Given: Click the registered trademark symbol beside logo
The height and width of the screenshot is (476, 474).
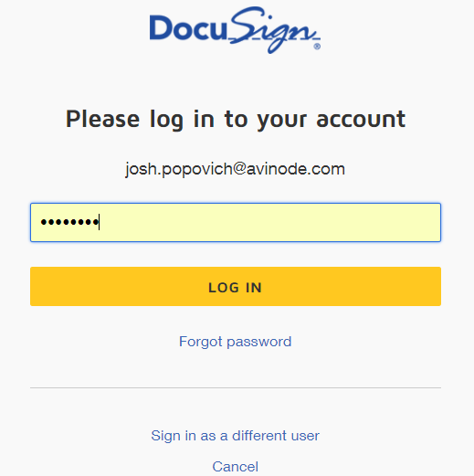Looking at the screenshot, I should pyautogui.click(x=317, y=47).
